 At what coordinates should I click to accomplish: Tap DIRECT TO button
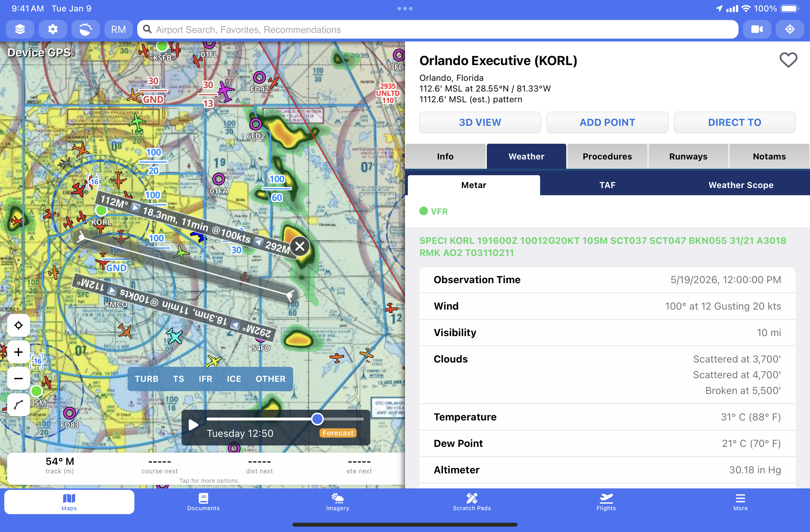click(735, 122)
